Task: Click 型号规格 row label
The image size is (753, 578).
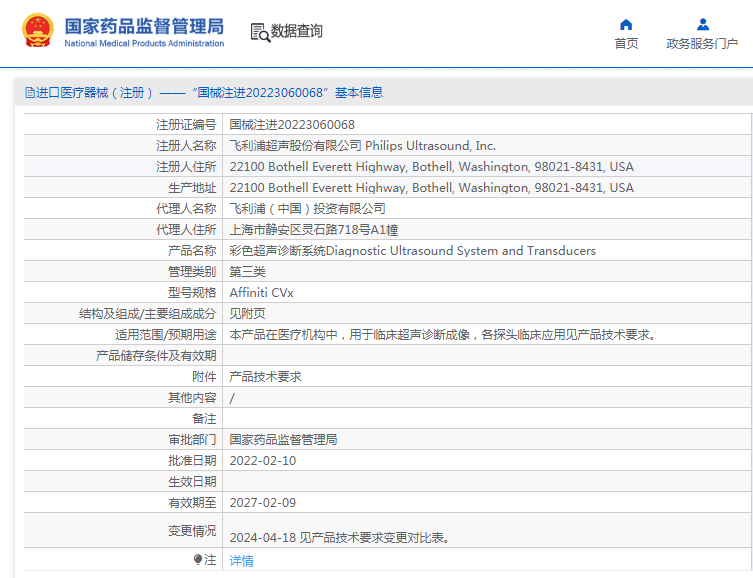Action: tap(192, 293)
